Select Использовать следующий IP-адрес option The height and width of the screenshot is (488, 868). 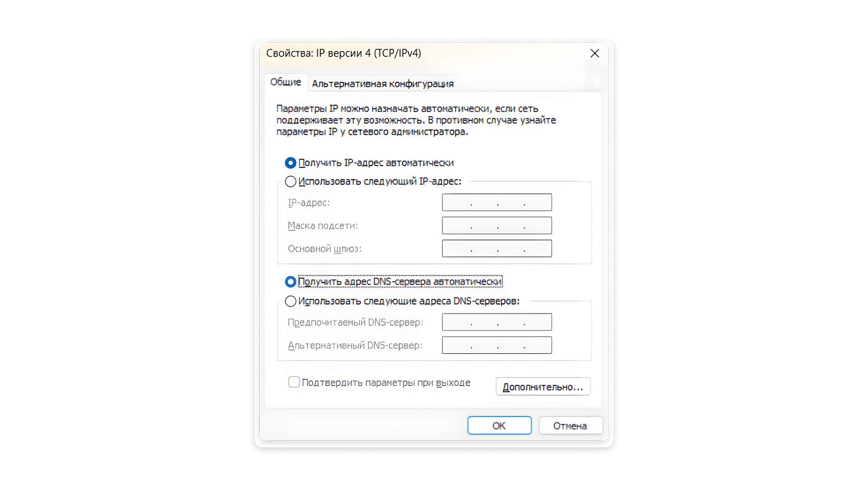(291, 182)
